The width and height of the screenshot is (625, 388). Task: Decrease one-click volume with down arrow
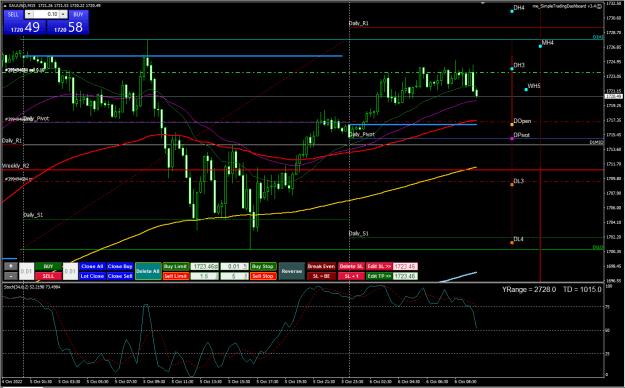point(29,14)
